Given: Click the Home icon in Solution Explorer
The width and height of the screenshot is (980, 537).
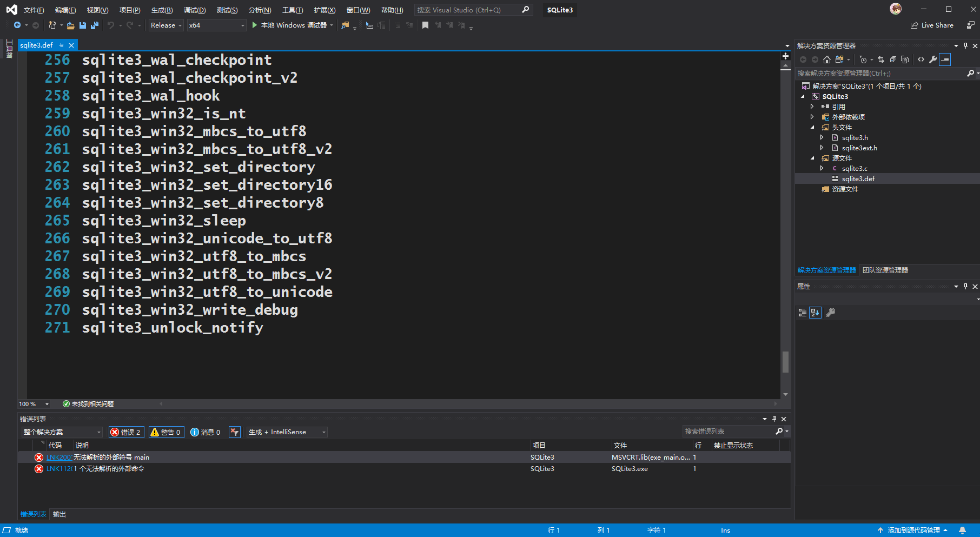Looking at the screenshot, I should point(827,59).
